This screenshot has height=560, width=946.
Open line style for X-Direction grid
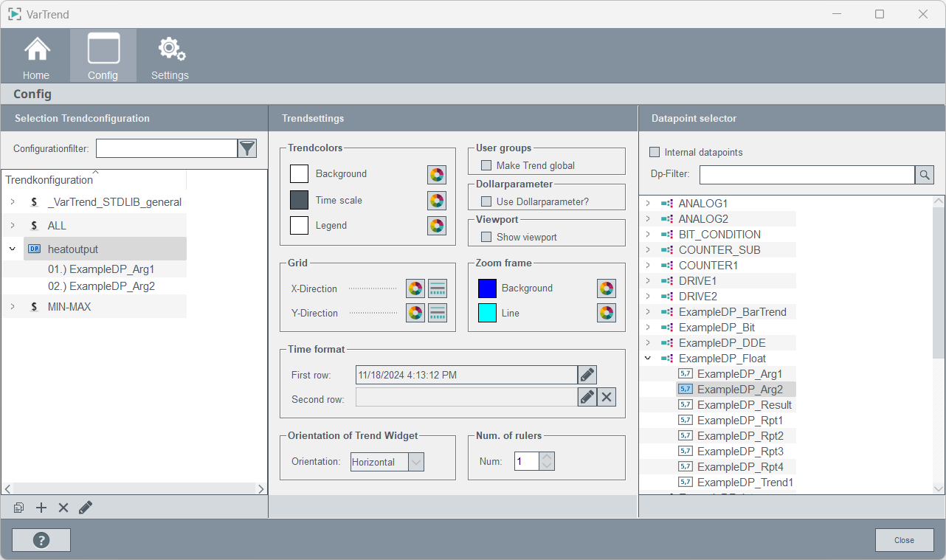tap(438, 288)
